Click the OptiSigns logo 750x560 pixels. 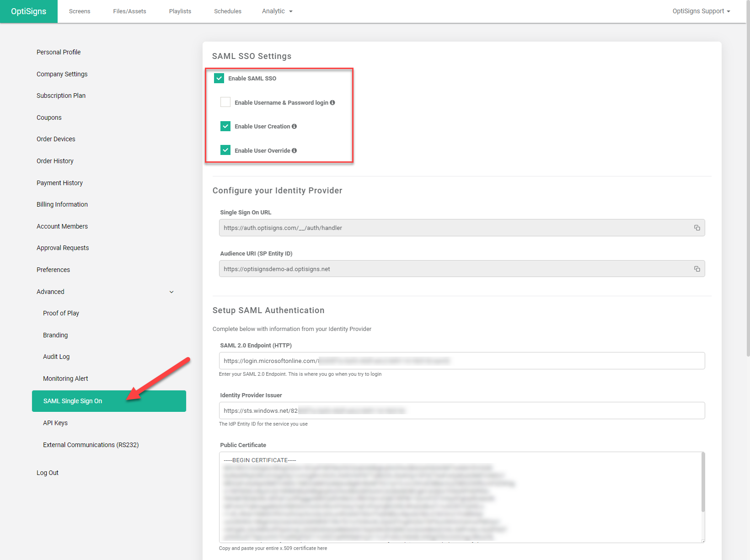click(29, 11)
